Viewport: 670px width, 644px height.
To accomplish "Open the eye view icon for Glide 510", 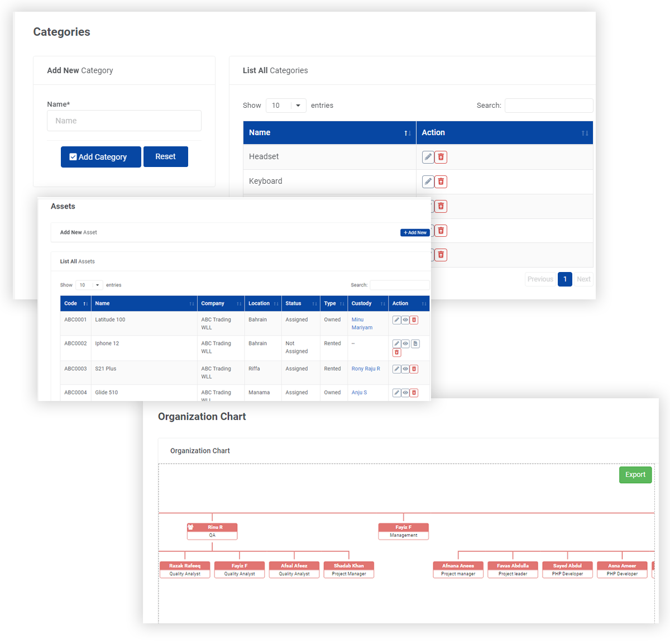I will pyautogui.click(x=405, y=393).
